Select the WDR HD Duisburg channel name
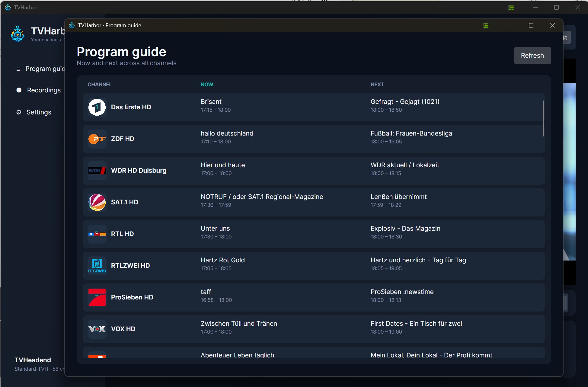Image resolution: width=588 pixels, height=387 pixels. (x=139, y=171)
